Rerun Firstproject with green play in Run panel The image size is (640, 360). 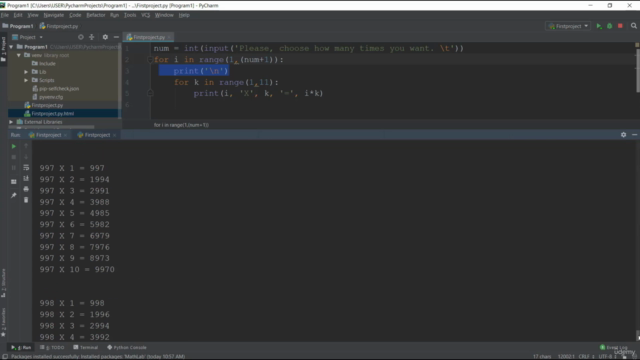(13, 146)
